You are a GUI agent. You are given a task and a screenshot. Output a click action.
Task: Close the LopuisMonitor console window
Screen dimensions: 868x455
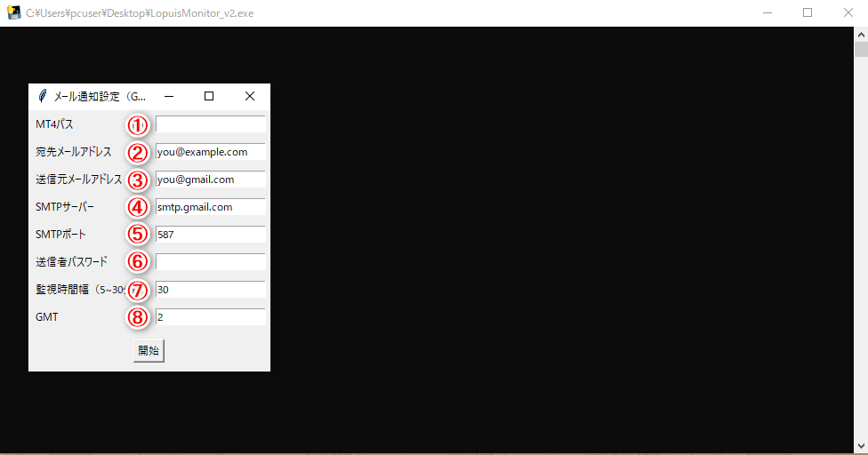pyautogui.click(x=848, y=12)
